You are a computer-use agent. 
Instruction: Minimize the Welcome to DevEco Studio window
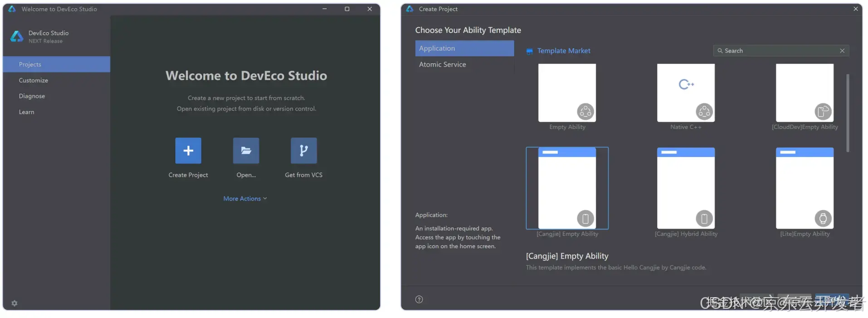(324, 9)
